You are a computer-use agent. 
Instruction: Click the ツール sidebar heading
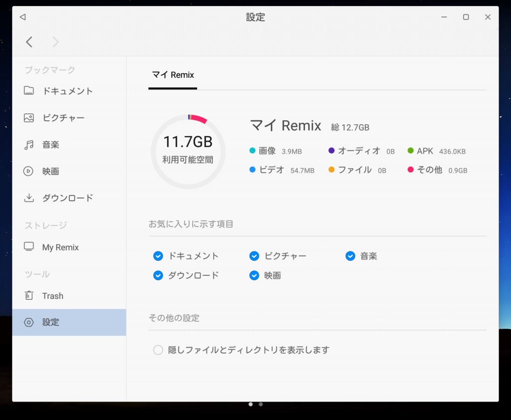[37, 274]
